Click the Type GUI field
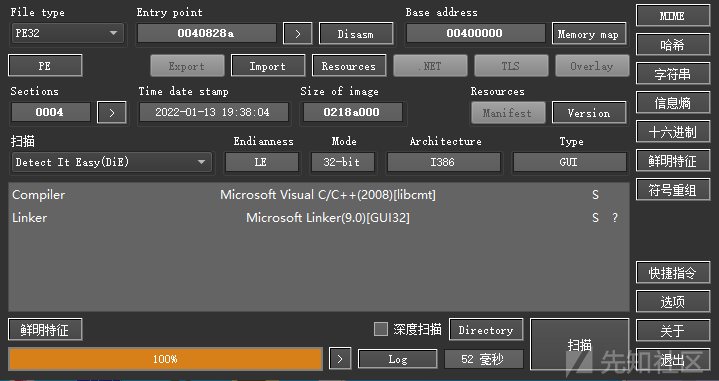 [569, 162]
